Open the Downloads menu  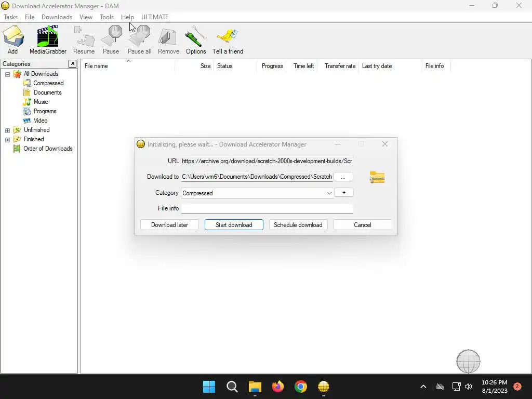pos(57,17)
